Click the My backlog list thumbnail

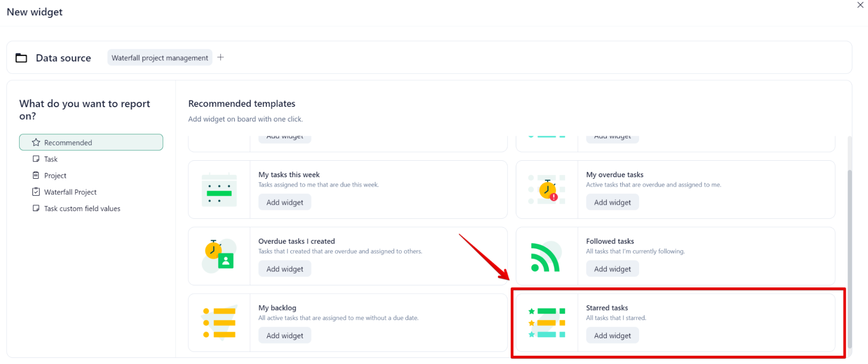tap(219, 323)
